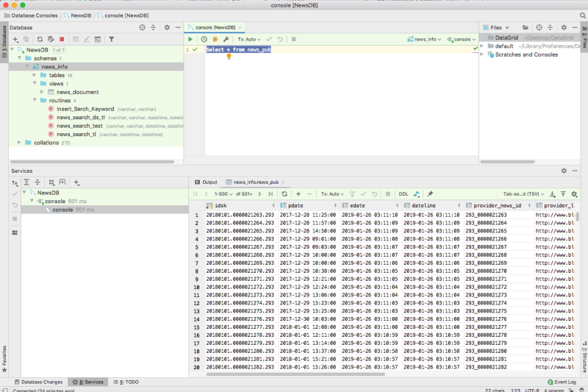Refresh the Database tree
This screenshot has width=588, height=392.
[x=40, y=40]
